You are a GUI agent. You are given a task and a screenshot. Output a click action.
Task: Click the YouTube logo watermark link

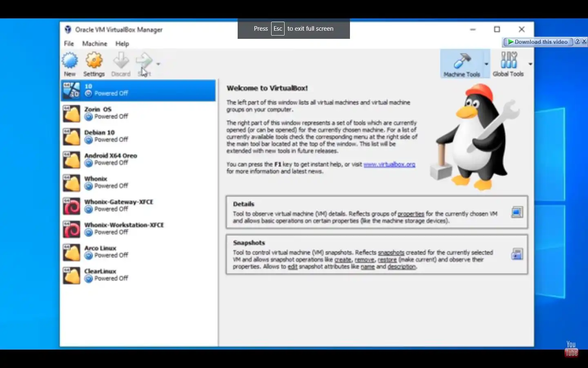click(x=571, y=349)
